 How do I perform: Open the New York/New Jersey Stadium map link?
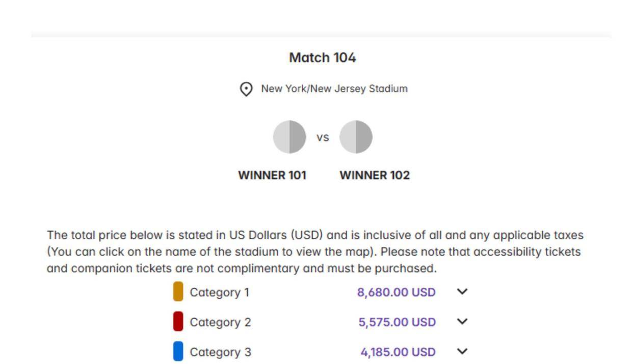click(334, 89)
